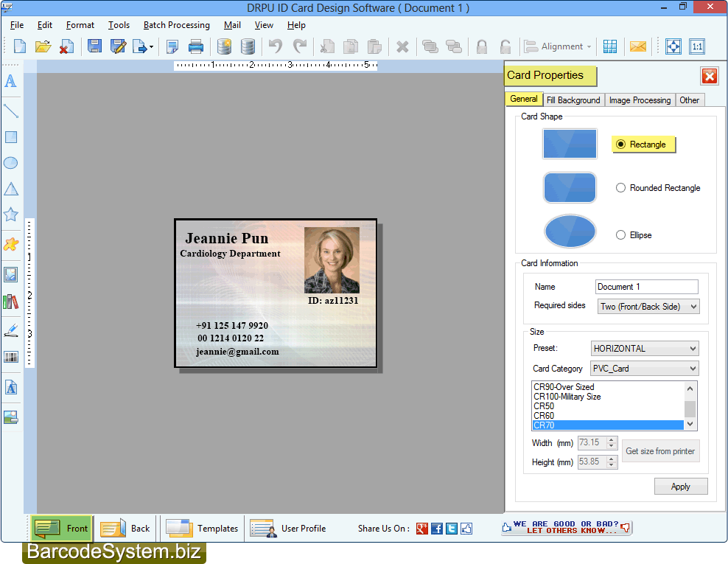Click the rectangle card shape thumbnail
728x564 pixels.
pos(570,144)
